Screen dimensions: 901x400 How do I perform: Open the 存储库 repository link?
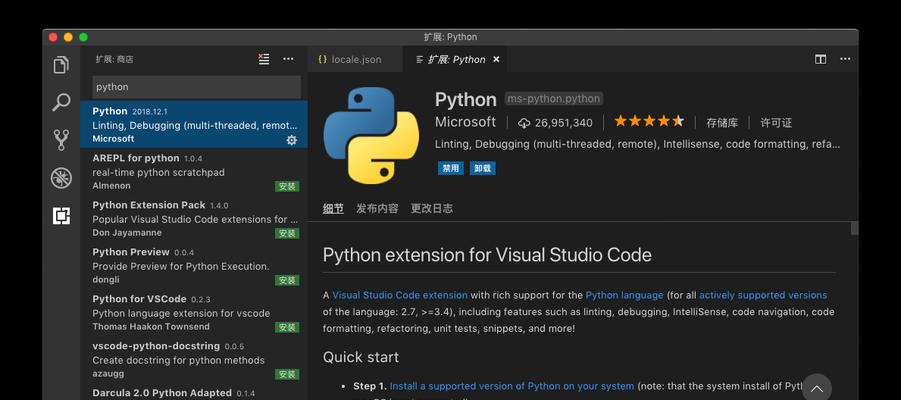pos(722,122)
